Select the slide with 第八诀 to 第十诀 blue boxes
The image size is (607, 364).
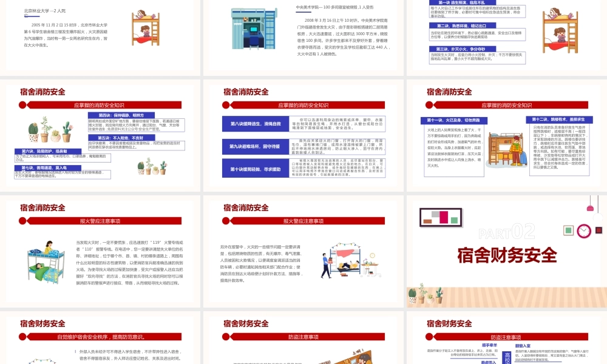303,135
